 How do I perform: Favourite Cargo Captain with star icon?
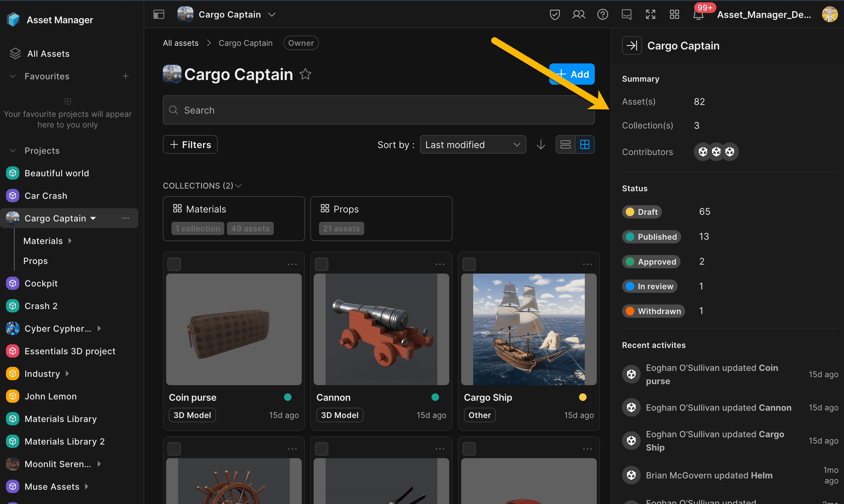click(x=305, y=74)
